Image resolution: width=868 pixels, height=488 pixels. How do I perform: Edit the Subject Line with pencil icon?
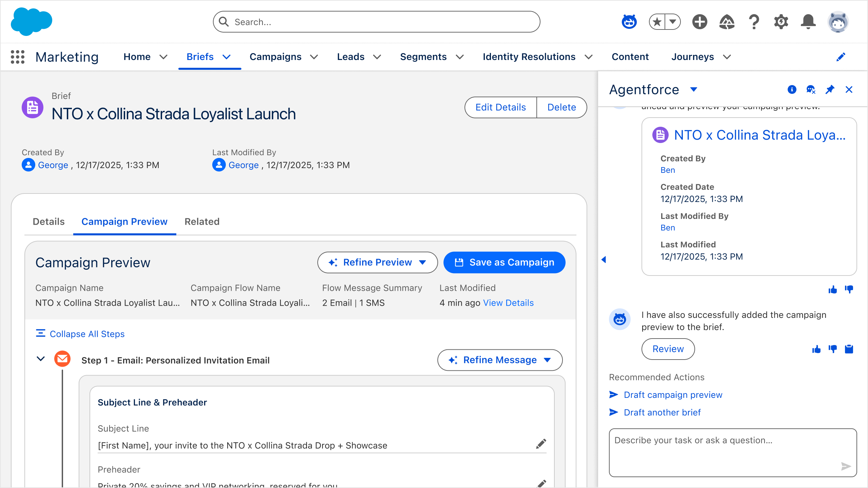(x=541, y=444)
